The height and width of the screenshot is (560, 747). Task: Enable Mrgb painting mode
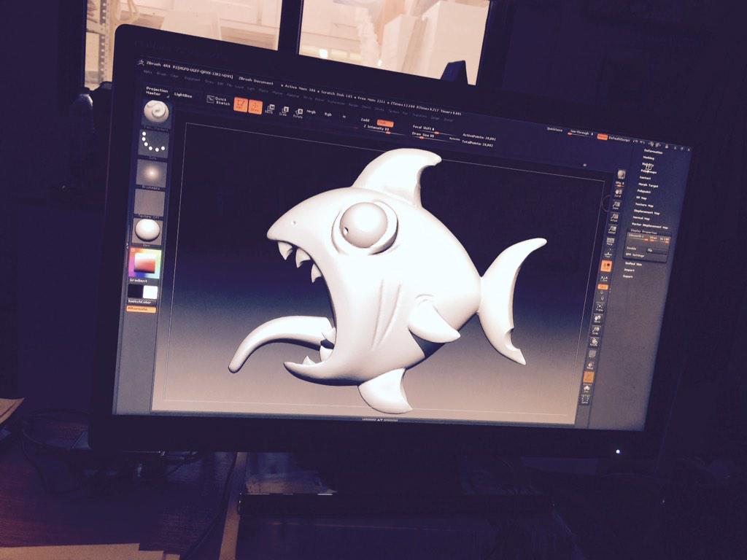[x=311, y=111]
